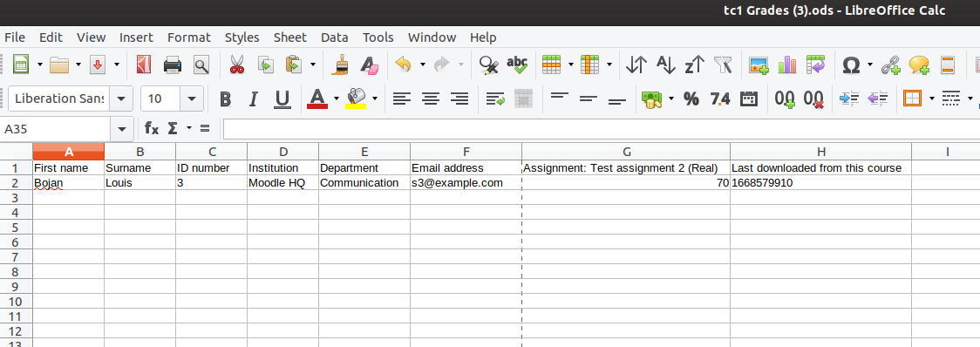Toggle Wrap Text
The height and width of the screenshot is (347, 980).
495,99
